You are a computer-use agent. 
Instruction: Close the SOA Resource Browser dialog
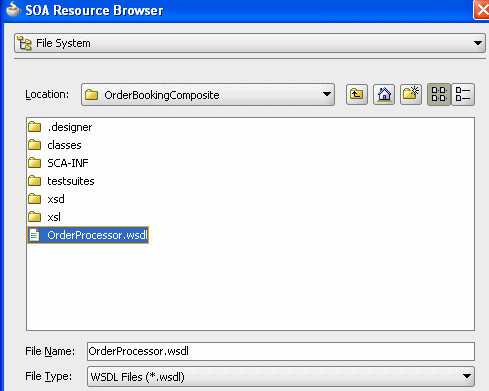click(482, 10)
